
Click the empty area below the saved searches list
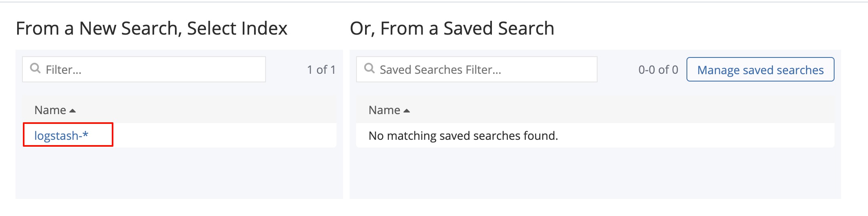click(x=595, y=173)
